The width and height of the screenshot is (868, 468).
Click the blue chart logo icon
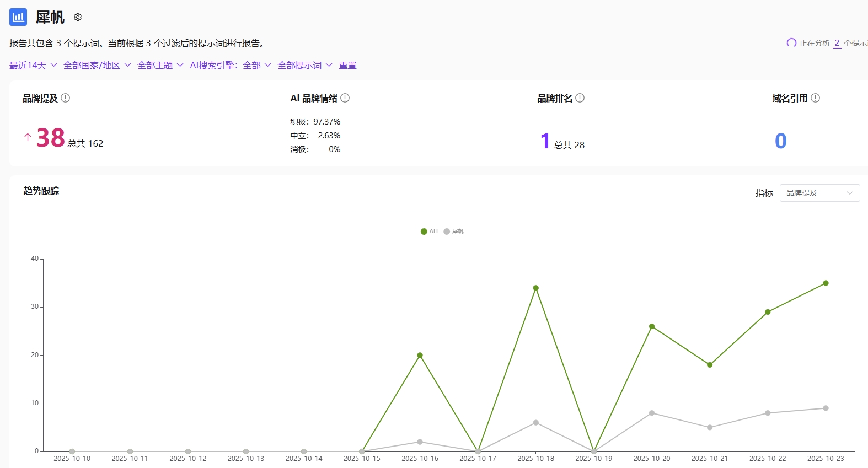pos(18,17)
